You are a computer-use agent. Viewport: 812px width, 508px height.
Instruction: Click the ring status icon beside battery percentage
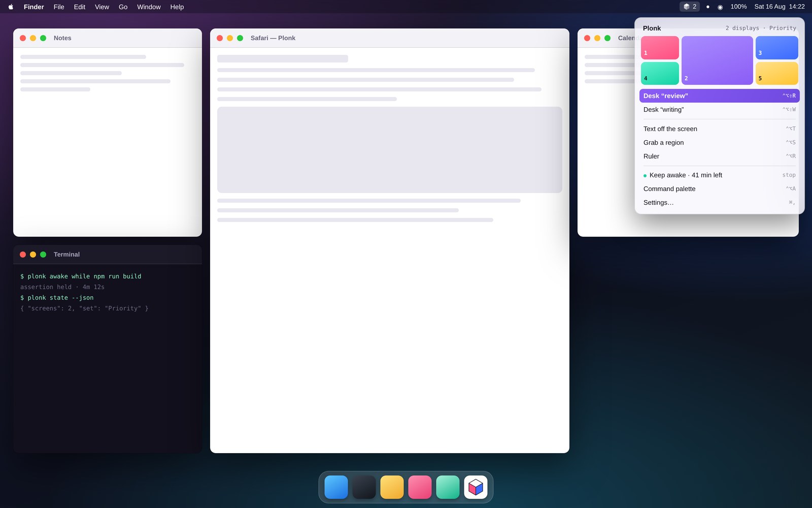(720, 7)
